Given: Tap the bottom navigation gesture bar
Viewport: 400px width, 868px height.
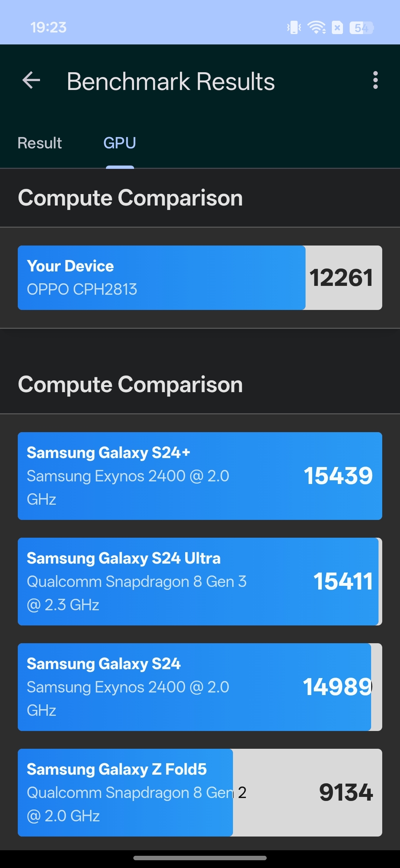Looking at the screenshot, I should 200,858.
